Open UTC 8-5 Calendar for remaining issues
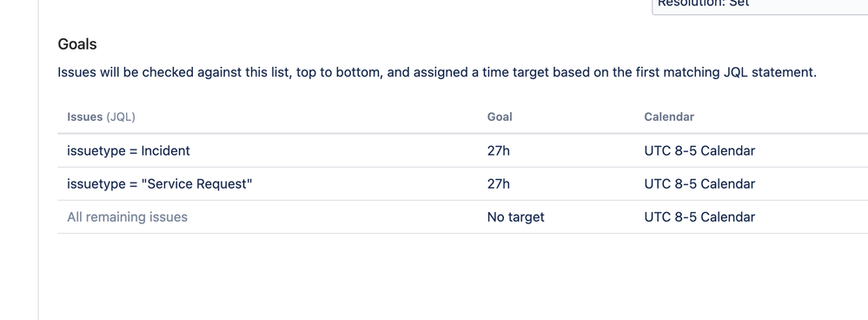 (699, 217)
